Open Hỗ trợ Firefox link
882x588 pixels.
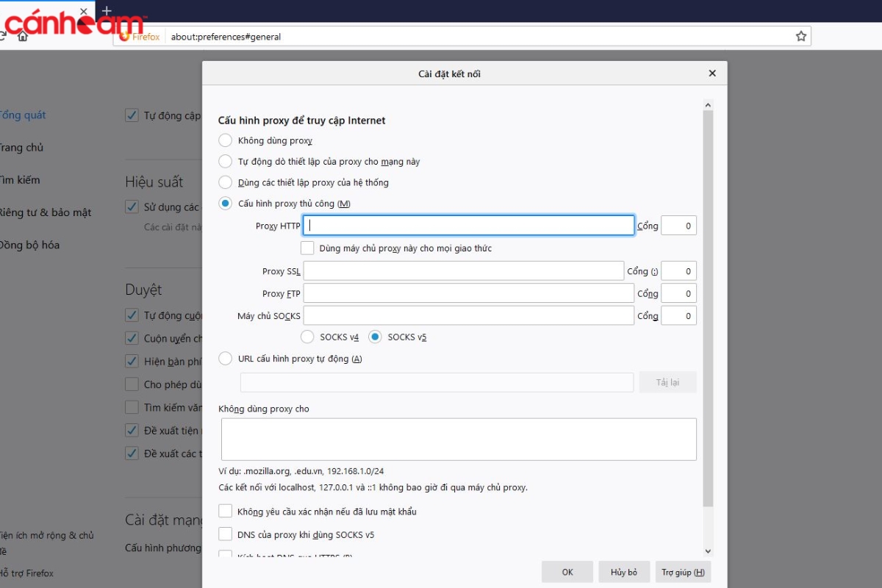point(27,573)
